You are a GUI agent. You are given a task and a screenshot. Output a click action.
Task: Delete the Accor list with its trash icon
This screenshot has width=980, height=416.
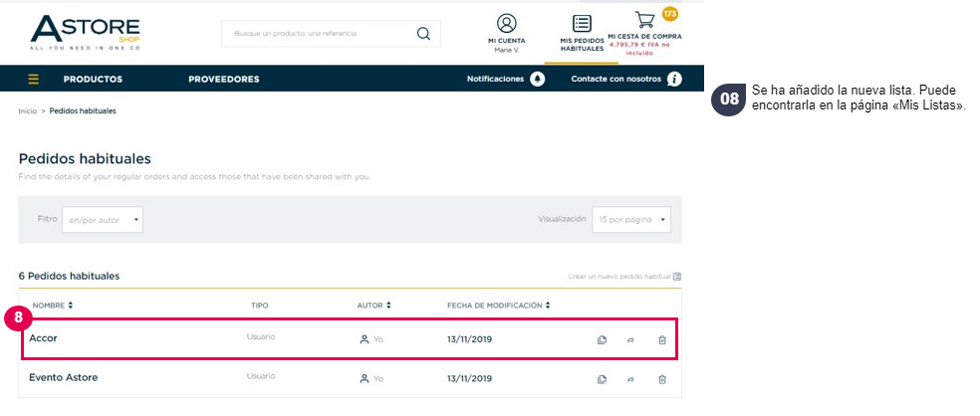pos(662,339)
